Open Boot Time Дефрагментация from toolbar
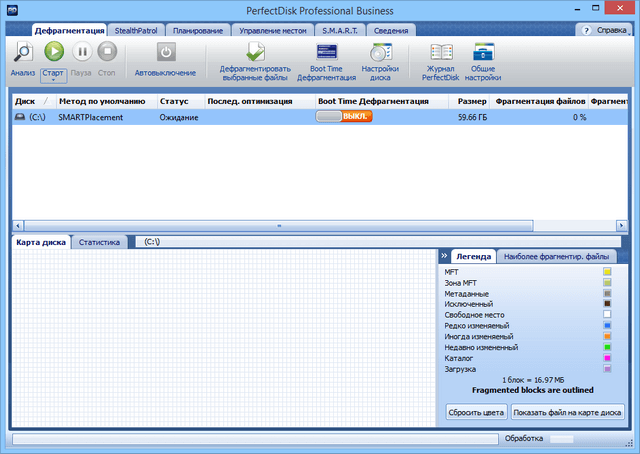Viewport: 640px width, 454px height. tap(326, 52)
